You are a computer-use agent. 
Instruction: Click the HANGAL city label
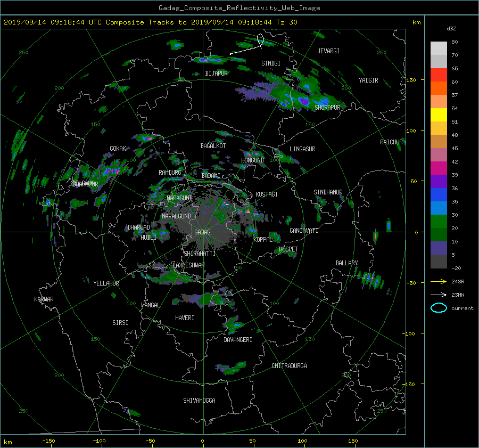[150, 305]
